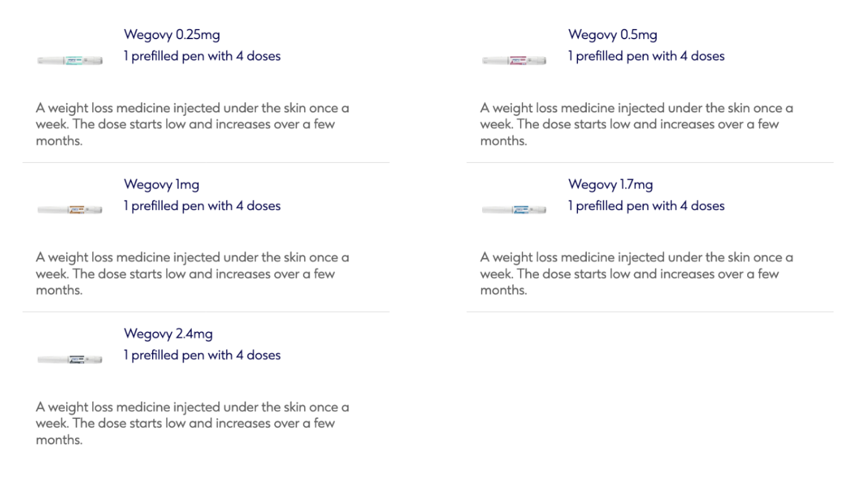
Task: Click the description paragraph for Wegovy 1mg
Action: pyautogui.click(x=192, y=274)
